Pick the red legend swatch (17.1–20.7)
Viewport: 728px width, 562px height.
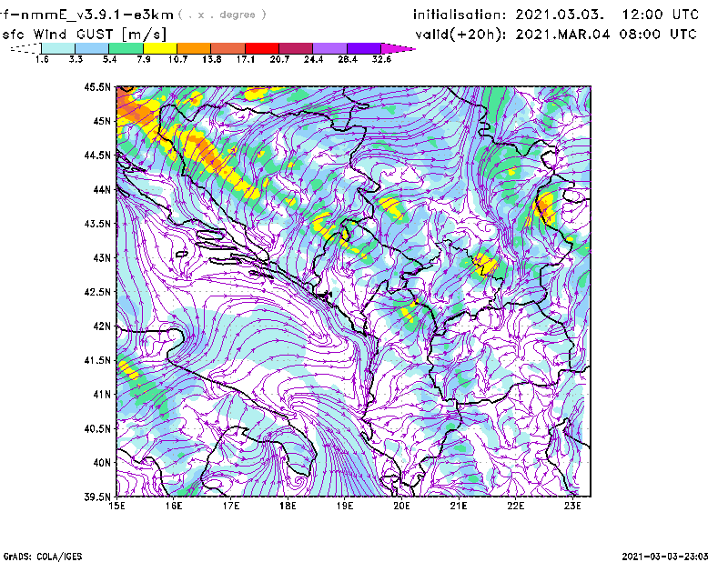(262, 48)
